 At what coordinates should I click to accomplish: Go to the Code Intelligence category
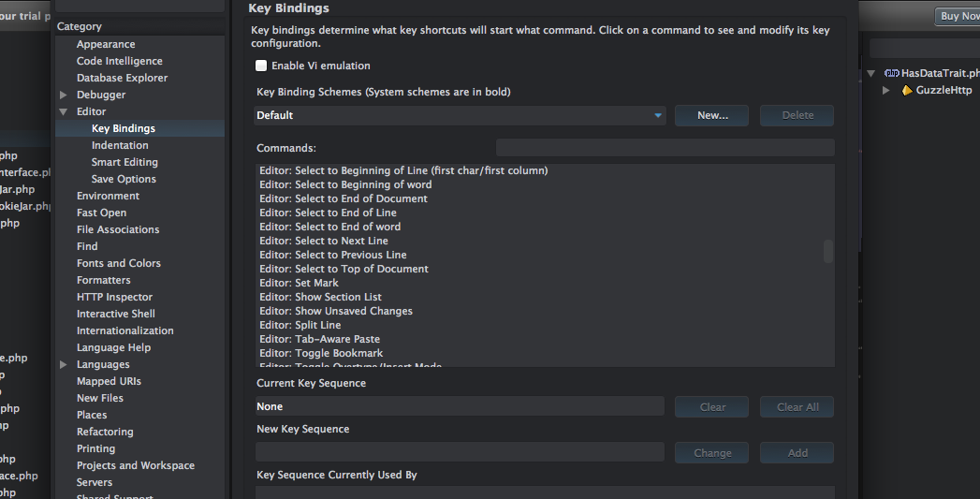[x=119, y=61]
